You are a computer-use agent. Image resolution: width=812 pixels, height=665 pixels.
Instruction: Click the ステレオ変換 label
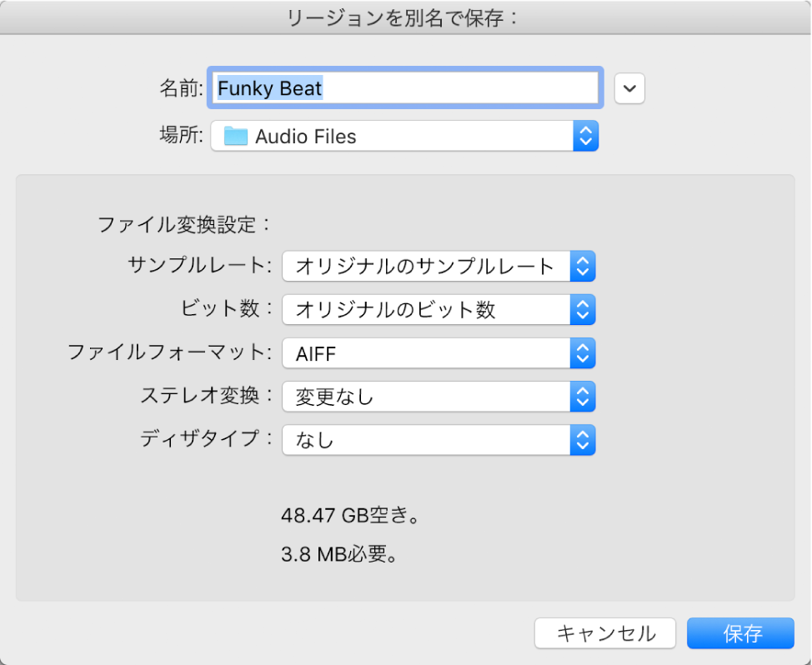pos(207,395)
